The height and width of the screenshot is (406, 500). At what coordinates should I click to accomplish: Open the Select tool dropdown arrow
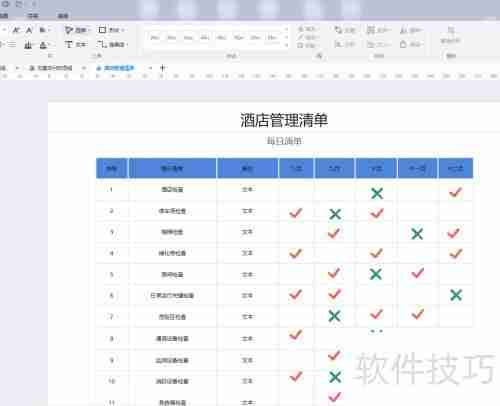coord(89,30)
